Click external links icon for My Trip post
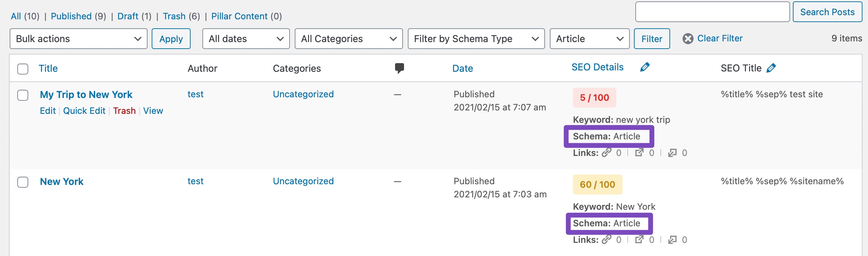The height and width of the screenshot is (256, 868). click(639, 152)
